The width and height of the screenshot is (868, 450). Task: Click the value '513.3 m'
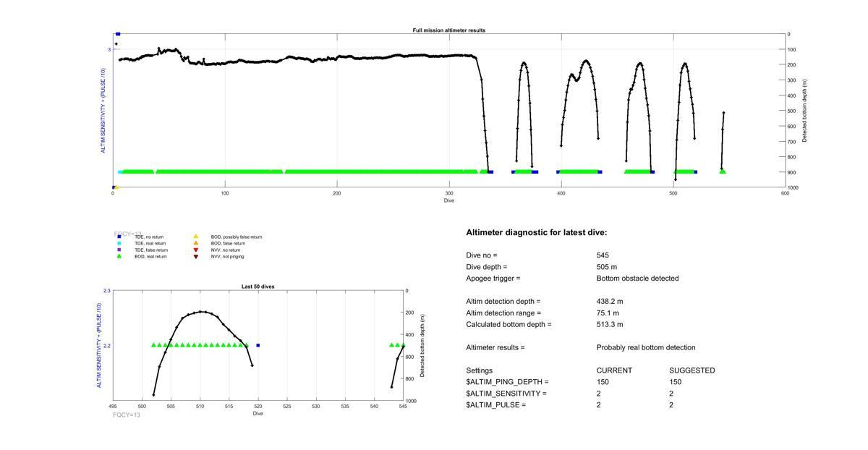click(610, 325)
